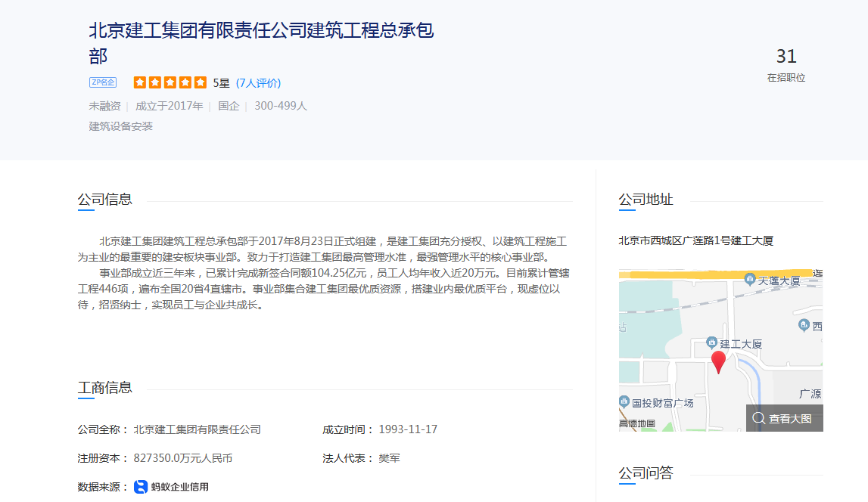This screenshot has width=868, height=502.
Task: Click the 5星 rating text
Action: click(222, 83)
